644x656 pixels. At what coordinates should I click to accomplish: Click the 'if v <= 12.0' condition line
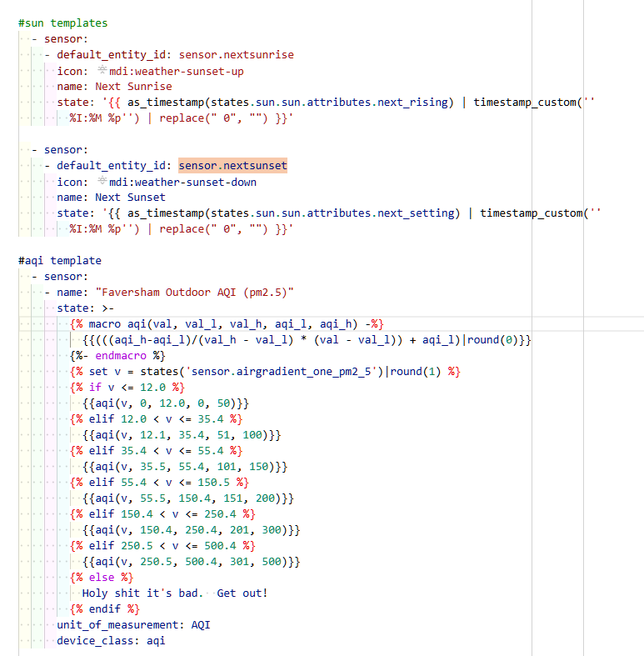[127, 388]
